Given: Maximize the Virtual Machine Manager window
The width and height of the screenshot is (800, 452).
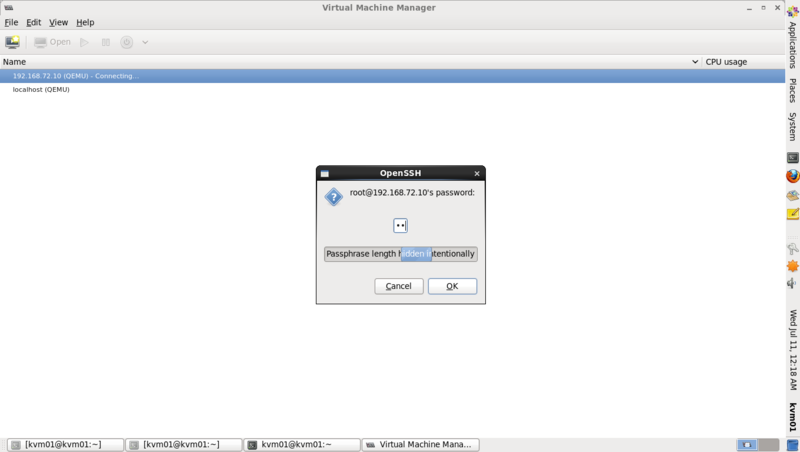Looking at the screenshot, I should pyautogui.click(x=763, y=8).
